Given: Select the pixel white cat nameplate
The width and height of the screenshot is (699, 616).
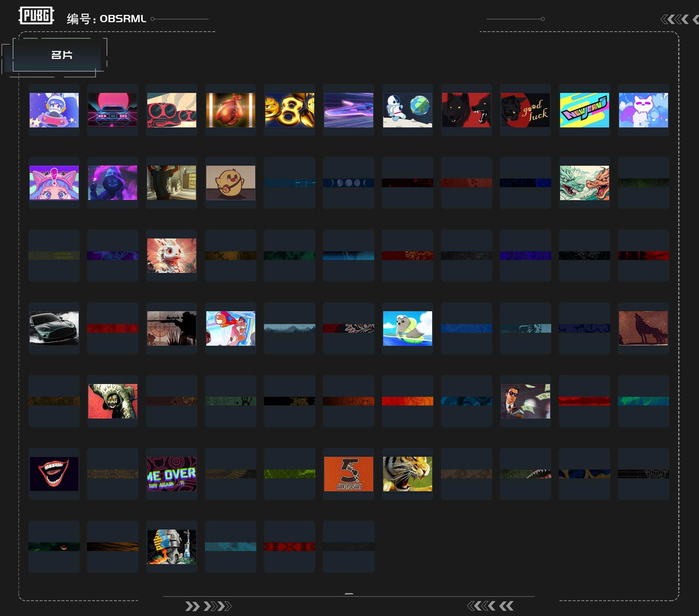Looking at the screenshot, I should point(643,110).
